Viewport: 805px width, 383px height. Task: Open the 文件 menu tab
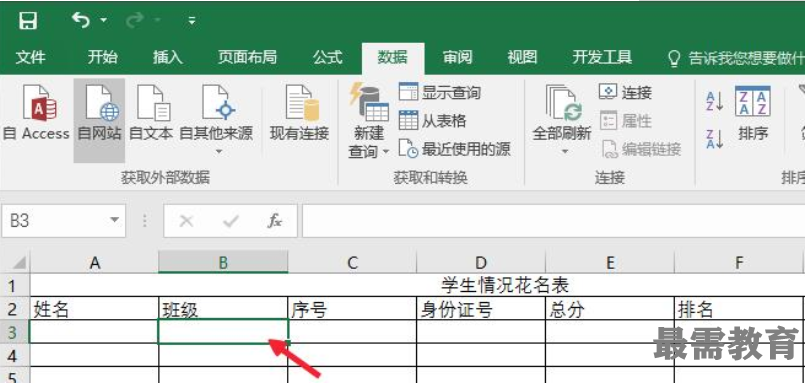(x=30, y=58)
